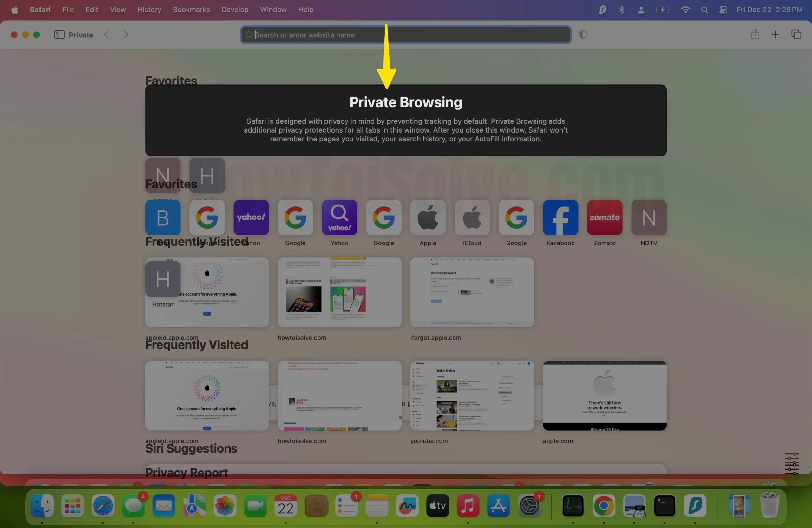
Task: Open Spotlight search in the menu bar
Action: [x=704, y=10]
